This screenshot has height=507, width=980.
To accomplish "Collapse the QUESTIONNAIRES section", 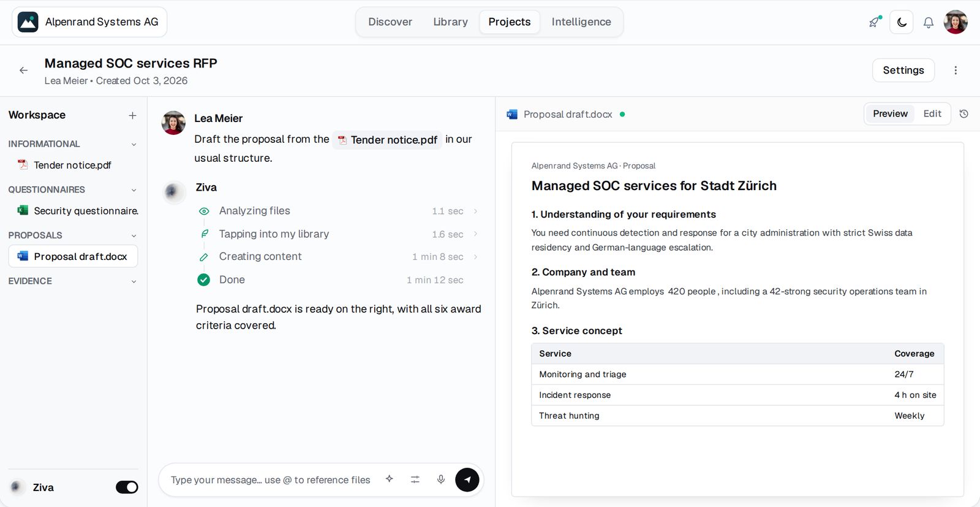I will pyautogui.click(x=134, y=190).
